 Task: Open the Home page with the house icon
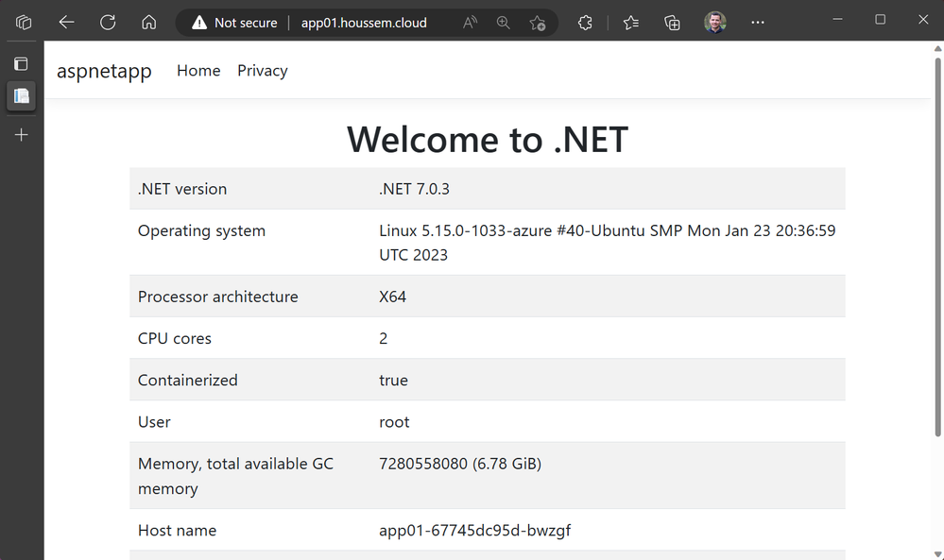148,23
